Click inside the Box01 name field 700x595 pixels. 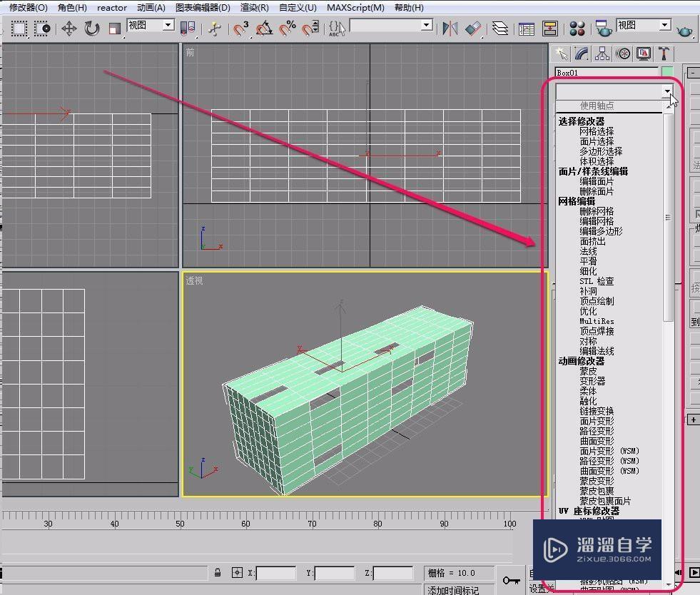point(607,72)
